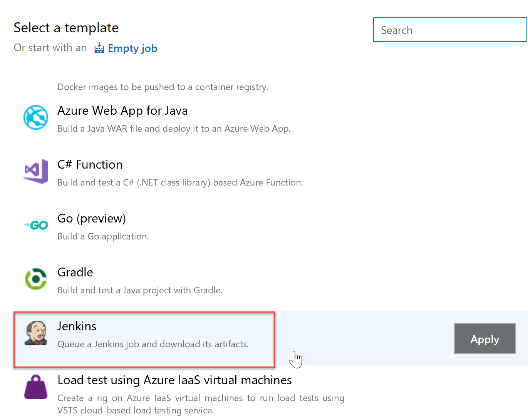Click the Jenkins butler icon

(36, 333)
